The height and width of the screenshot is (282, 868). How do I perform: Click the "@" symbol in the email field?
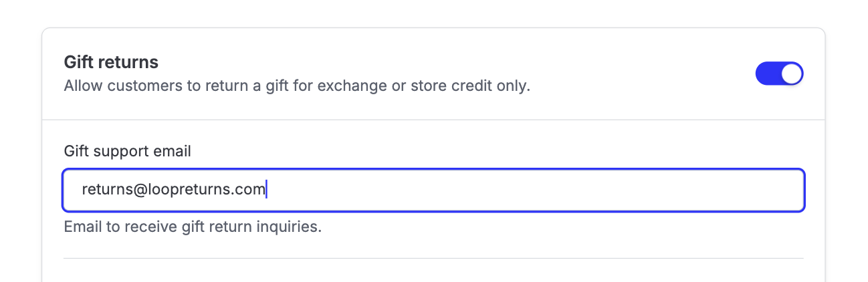(x=140, y=190)
